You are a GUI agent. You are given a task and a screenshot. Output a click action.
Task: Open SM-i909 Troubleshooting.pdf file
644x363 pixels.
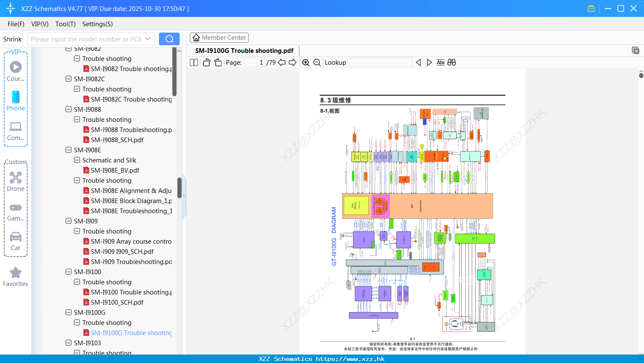127,261
